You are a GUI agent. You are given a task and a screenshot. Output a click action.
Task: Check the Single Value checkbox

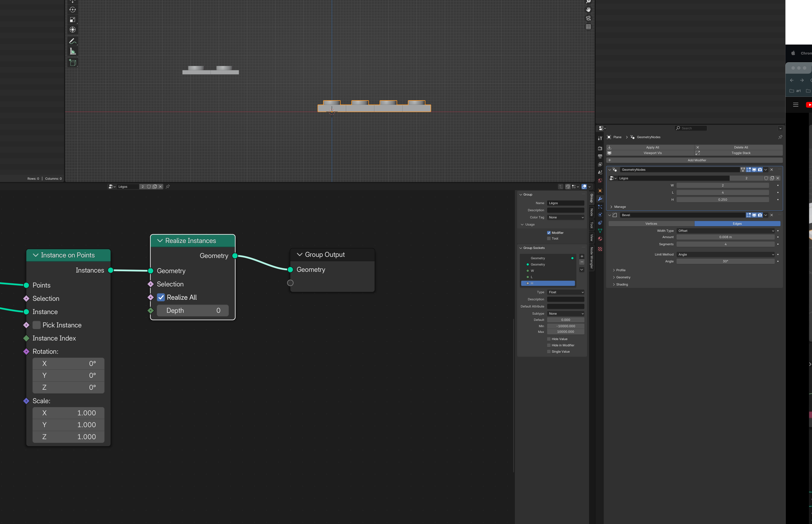coord(549,352)
